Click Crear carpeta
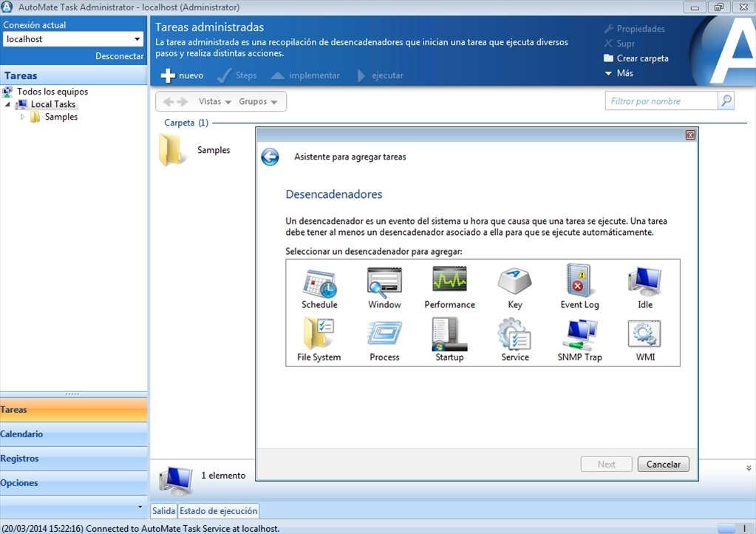The image size is (756, 534). pos(636,58)
